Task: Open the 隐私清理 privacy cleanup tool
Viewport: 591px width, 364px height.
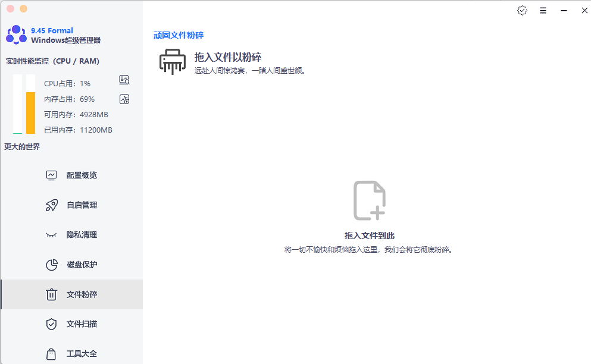Action: (80, 234)
